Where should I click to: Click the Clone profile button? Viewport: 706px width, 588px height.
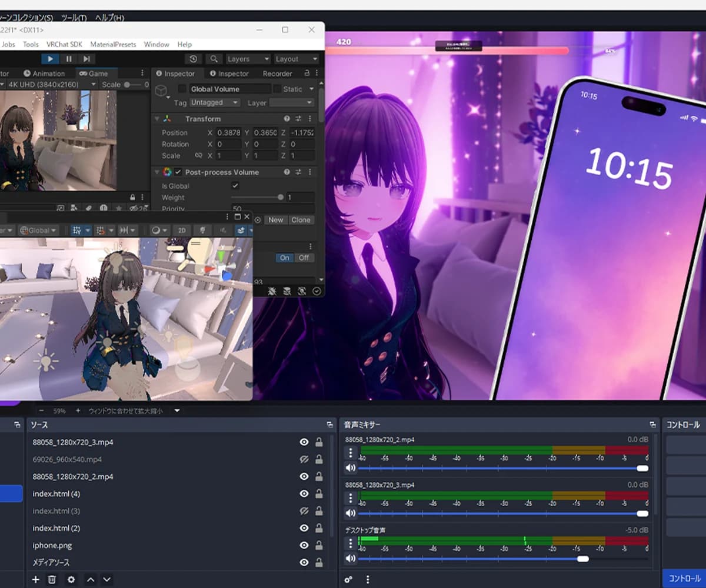tap(301, 220)
